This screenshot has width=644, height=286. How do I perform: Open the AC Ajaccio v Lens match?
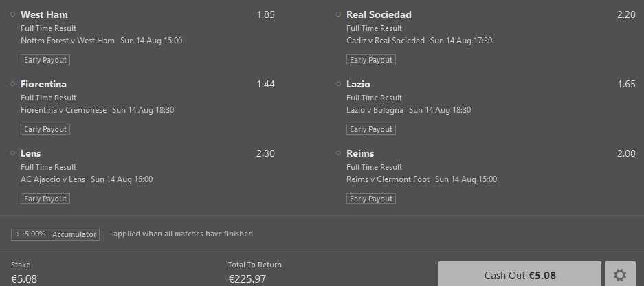click(53, 179)
